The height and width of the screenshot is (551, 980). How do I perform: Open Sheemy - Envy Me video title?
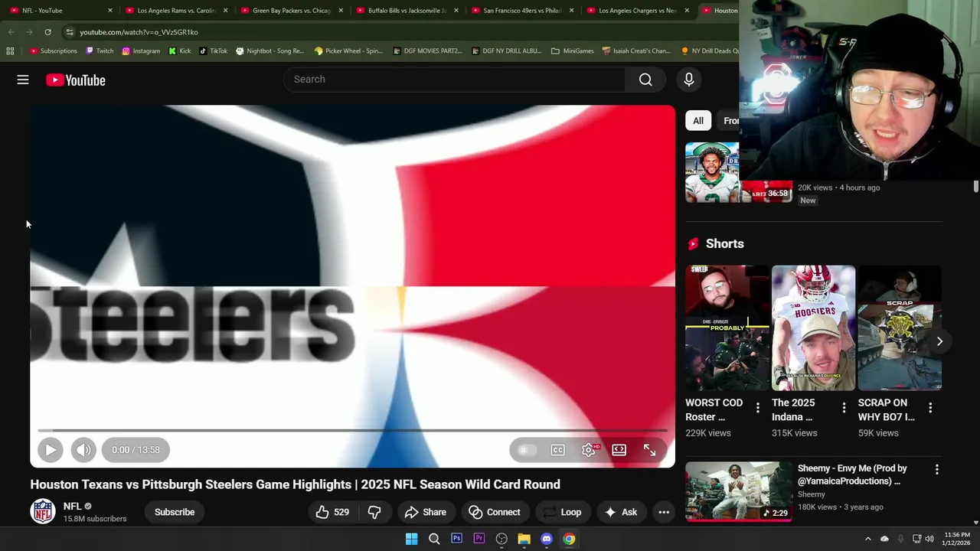pos(852,474)
